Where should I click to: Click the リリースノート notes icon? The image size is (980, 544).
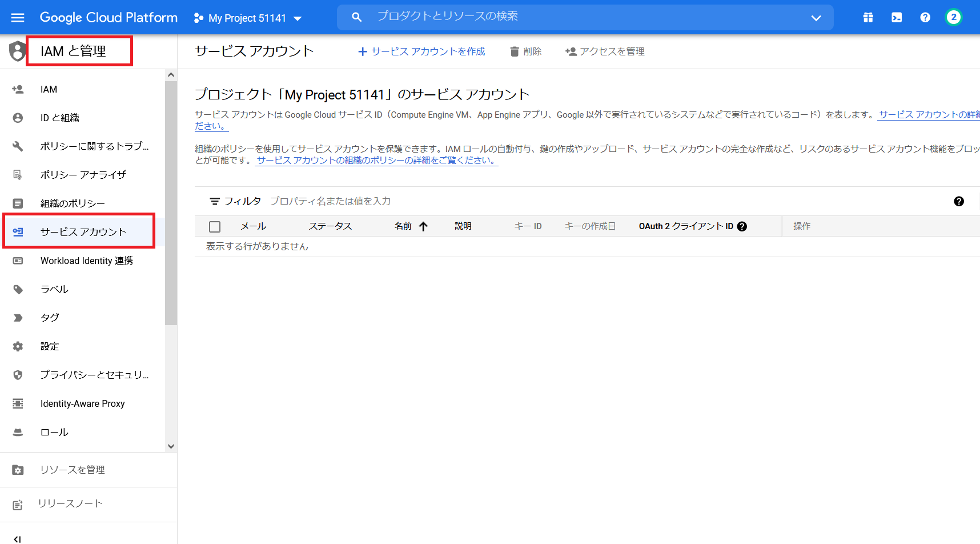click(18, 505)
